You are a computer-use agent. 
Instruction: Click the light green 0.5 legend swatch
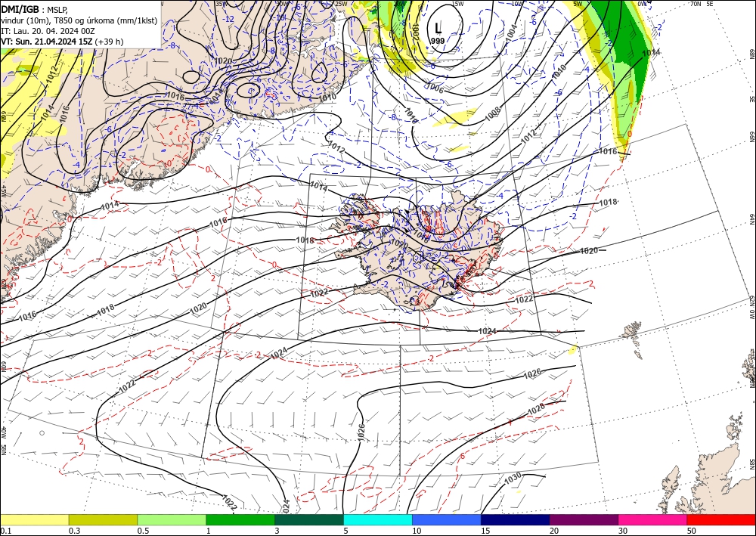point(172,519)
